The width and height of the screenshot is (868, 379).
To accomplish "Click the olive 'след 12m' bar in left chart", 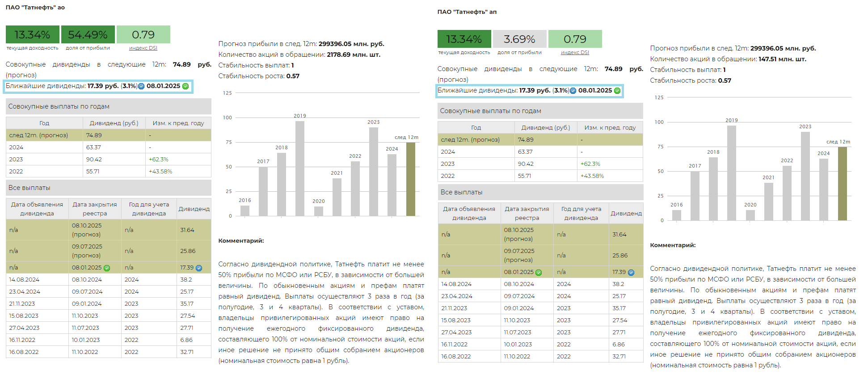I will [410, 179].
